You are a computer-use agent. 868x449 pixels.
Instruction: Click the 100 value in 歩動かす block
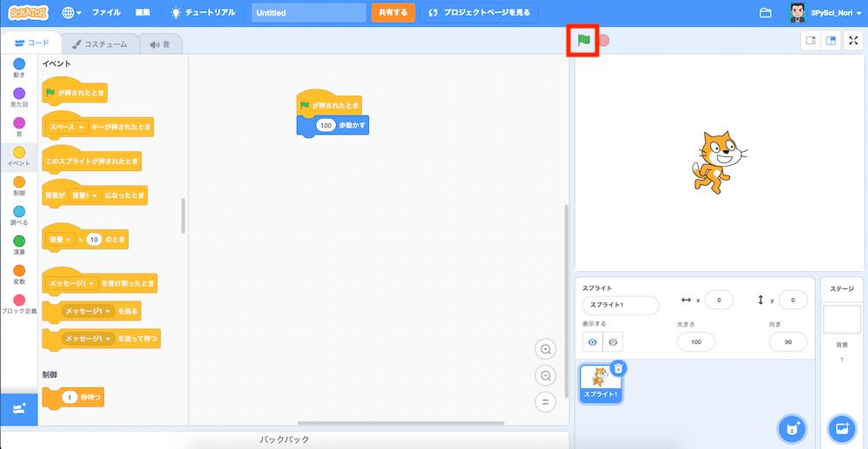(x=326, y=126)
